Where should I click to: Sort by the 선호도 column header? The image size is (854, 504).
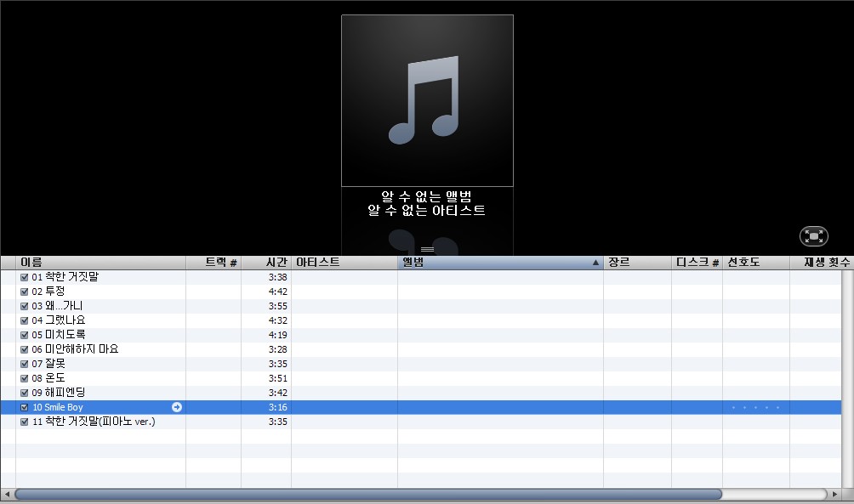tap(756, 263)
